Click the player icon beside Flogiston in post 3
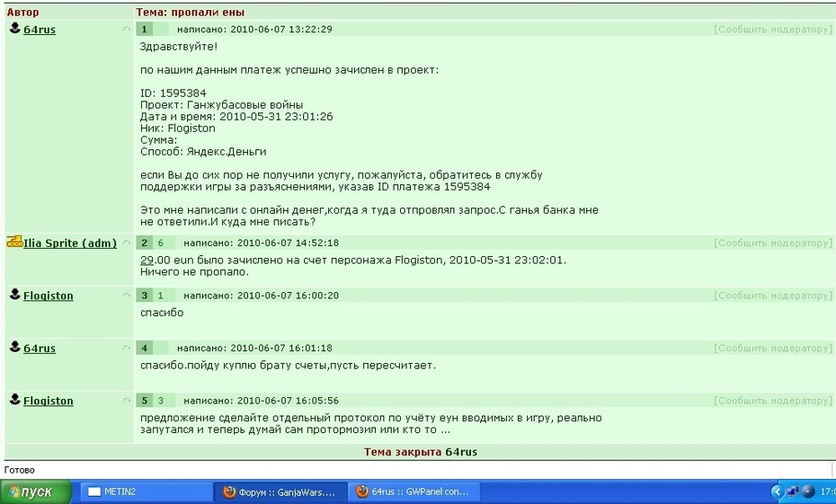 (x=15, y=294)
